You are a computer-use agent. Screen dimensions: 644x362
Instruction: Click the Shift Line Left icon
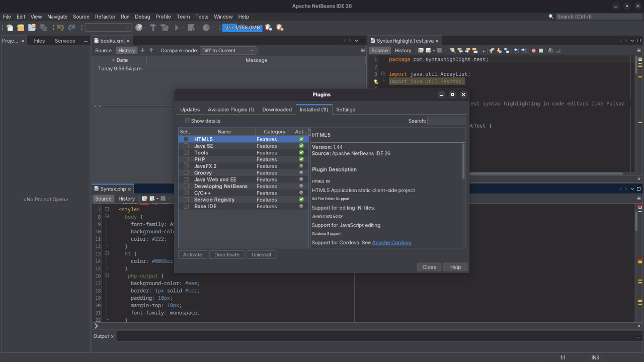pyautogui.click(x=516, y=50)
